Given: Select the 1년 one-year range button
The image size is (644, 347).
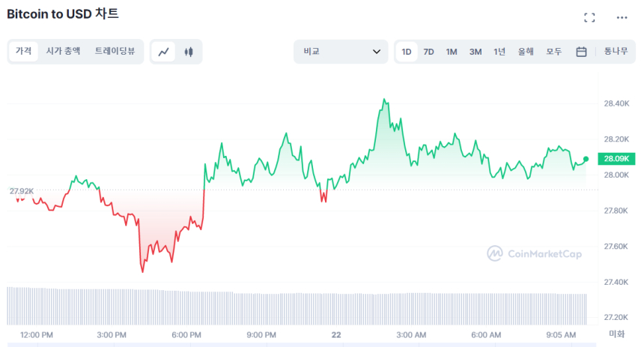Looking at the screenshot, I should pyautogui.click(x=499, y=52).
